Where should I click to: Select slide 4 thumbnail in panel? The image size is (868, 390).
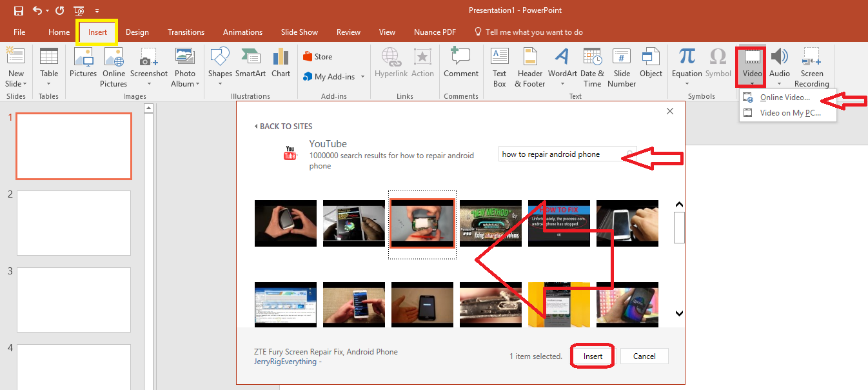[x=74, y=367]
